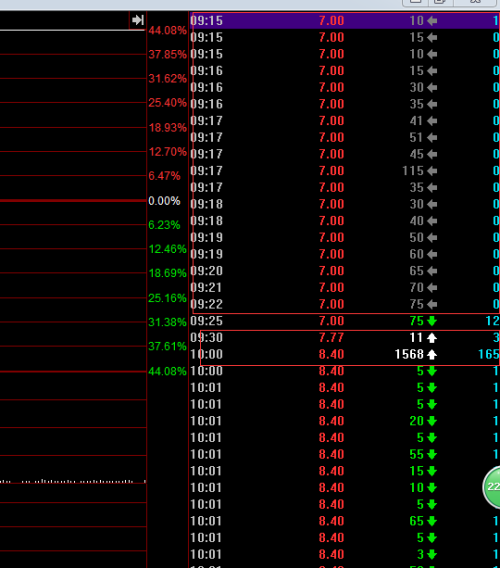Select the 09:30 trade at price 7.77
The image size is (500, 568).
coord(345,338)
